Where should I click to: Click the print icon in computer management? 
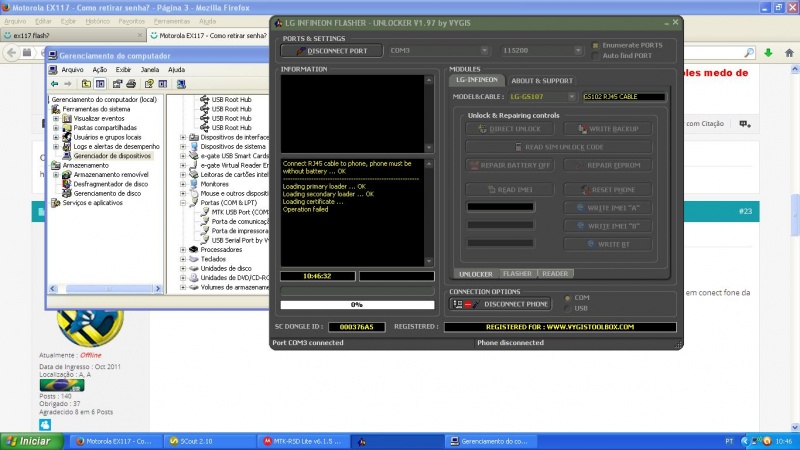(131, 84)
